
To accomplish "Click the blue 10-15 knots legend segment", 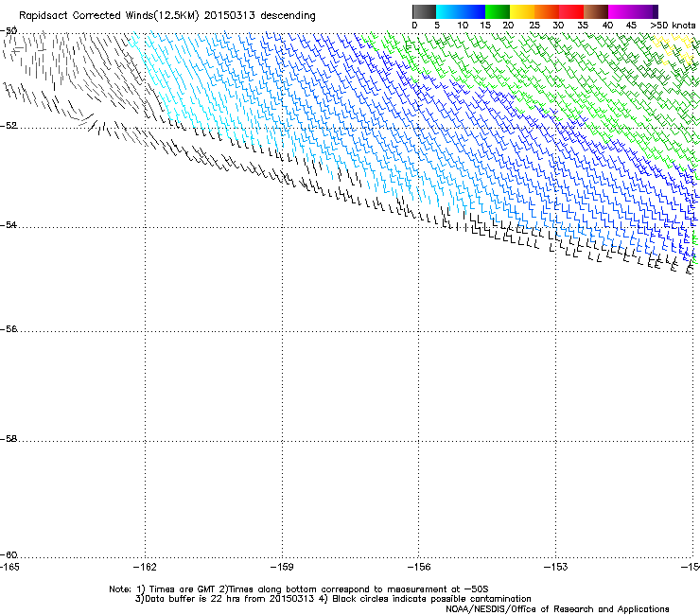I will (x=473, y=11).
